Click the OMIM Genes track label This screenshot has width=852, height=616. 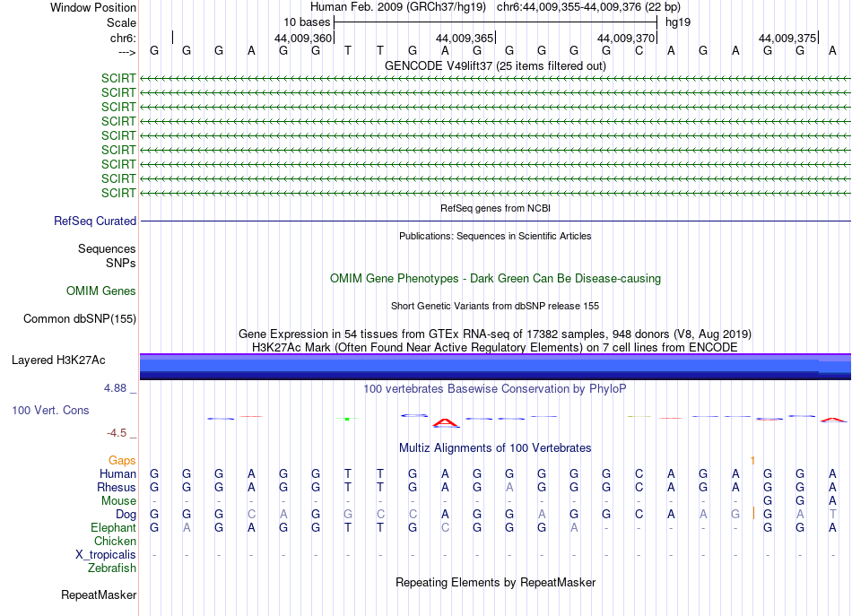click(100, 291)
